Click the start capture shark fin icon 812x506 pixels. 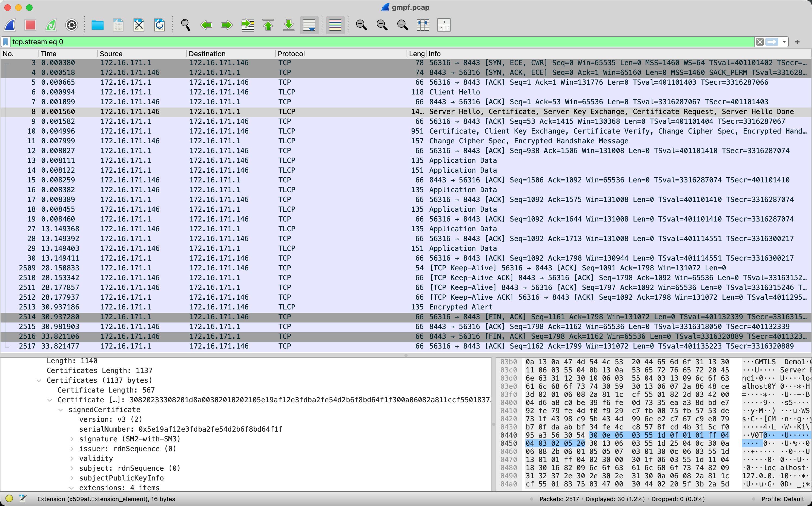point(10,25)
